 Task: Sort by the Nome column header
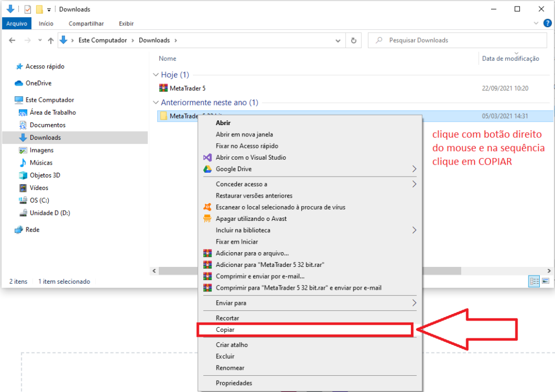pyautogui.click(x=167, y=58)
